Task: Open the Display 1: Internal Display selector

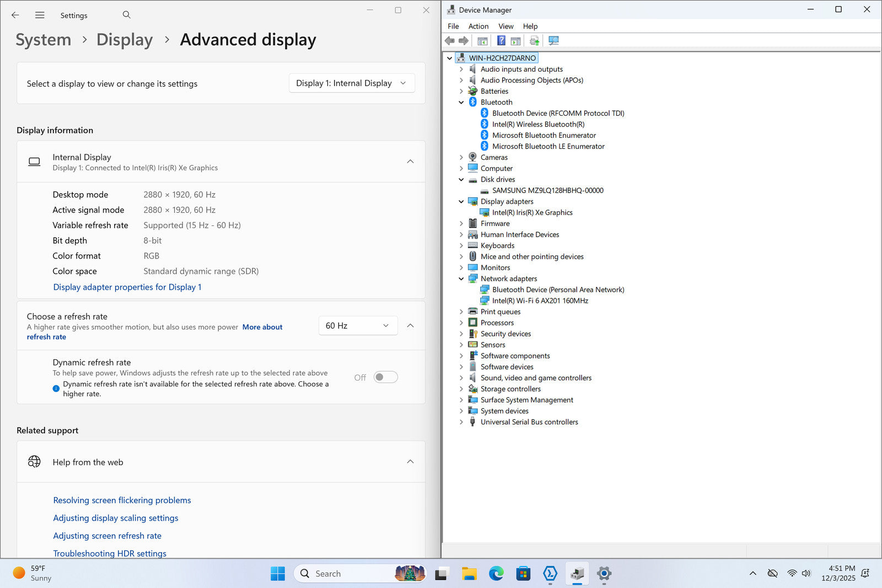Action: point(352,83)
